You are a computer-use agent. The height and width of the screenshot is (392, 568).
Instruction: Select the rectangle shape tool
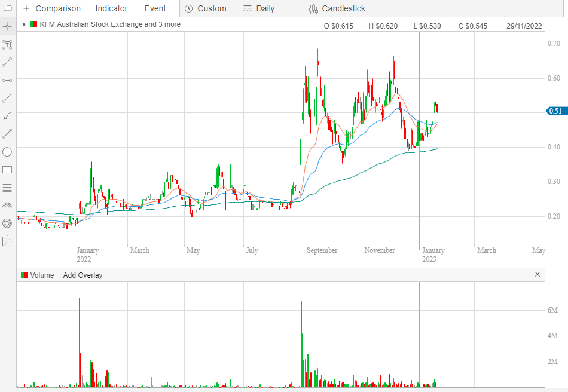[x=7, y=170]
